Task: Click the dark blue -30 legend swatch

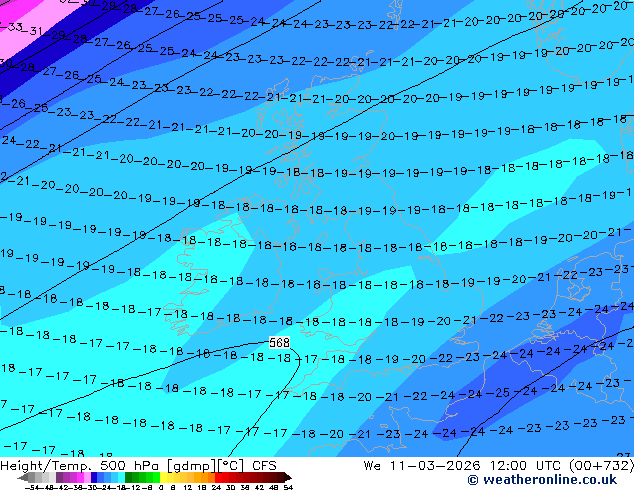Action: (x=94, y=477)
